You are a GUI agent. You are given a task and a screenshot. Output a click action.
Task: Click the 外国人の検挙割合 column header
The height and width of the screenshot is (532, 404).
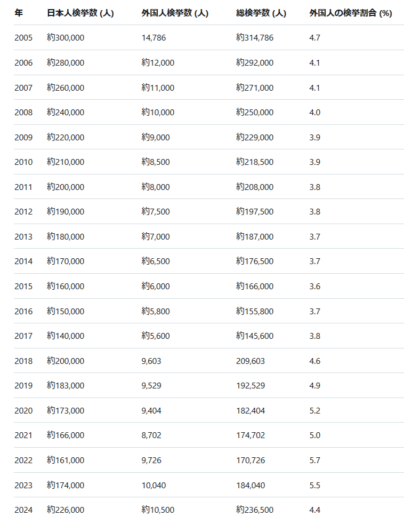click(350, 13)
